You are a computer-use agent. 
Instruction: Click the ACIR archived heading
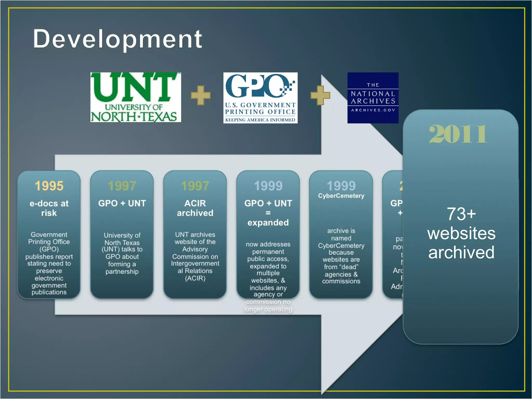click(x=195, y=208)
